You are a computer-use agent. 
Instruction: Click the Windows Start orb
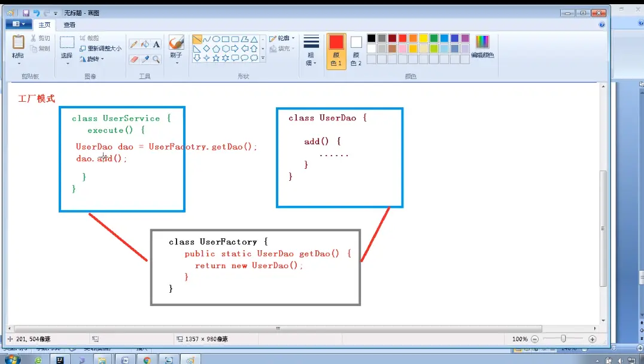pos(13,360)
